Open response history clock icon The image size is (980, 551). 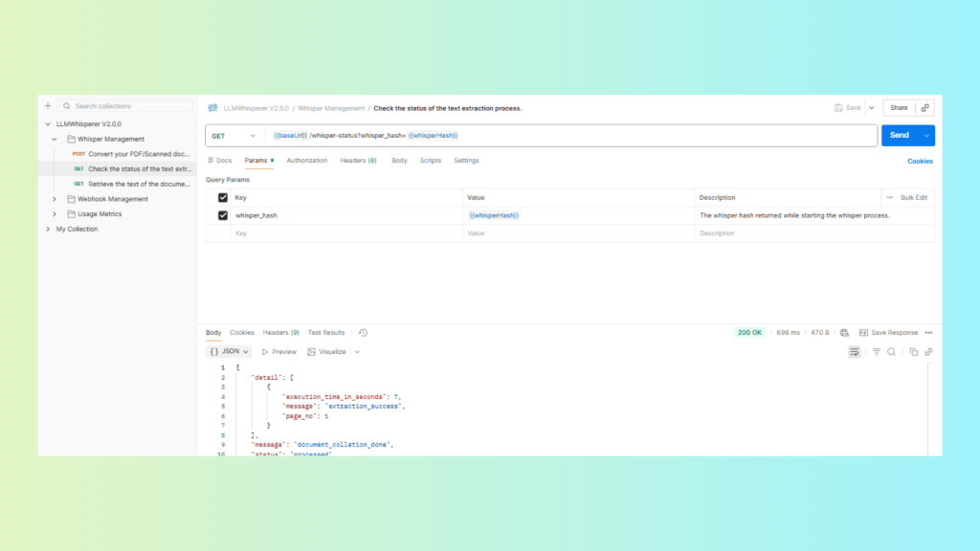tap(363, 333)
